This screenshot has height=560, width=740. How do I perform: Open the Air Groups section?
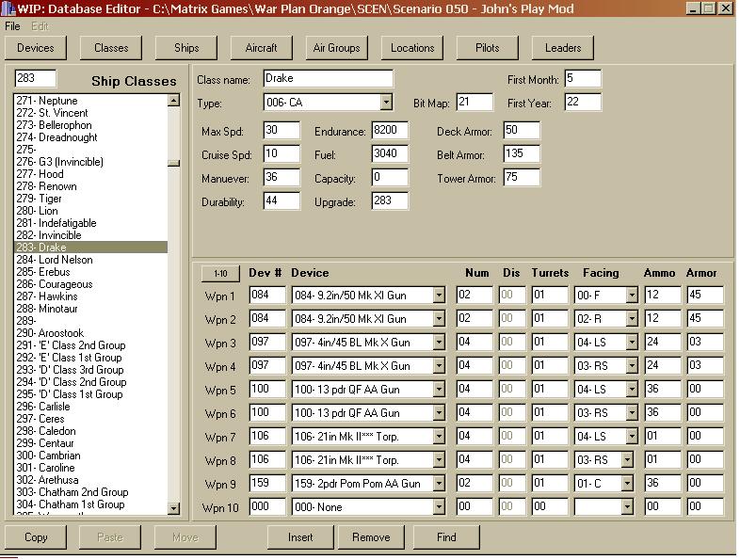[336, 48]
